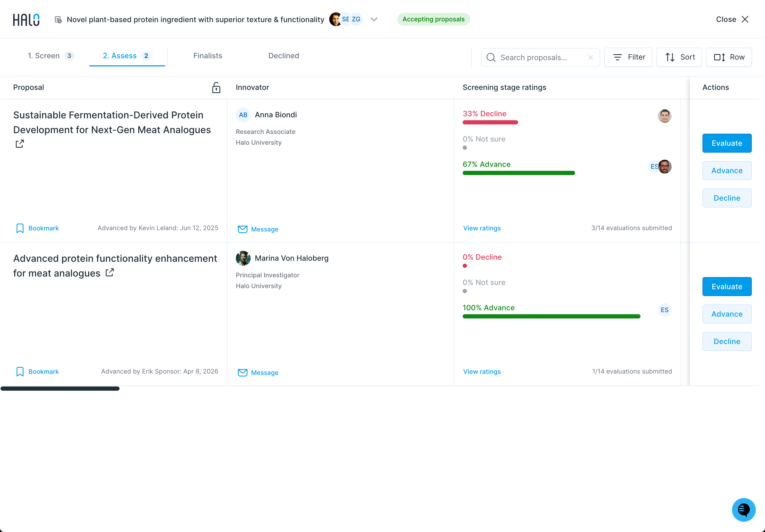Open the chat support bubble icon
This screenshot has width=765, height=532.
pos(743,510)
